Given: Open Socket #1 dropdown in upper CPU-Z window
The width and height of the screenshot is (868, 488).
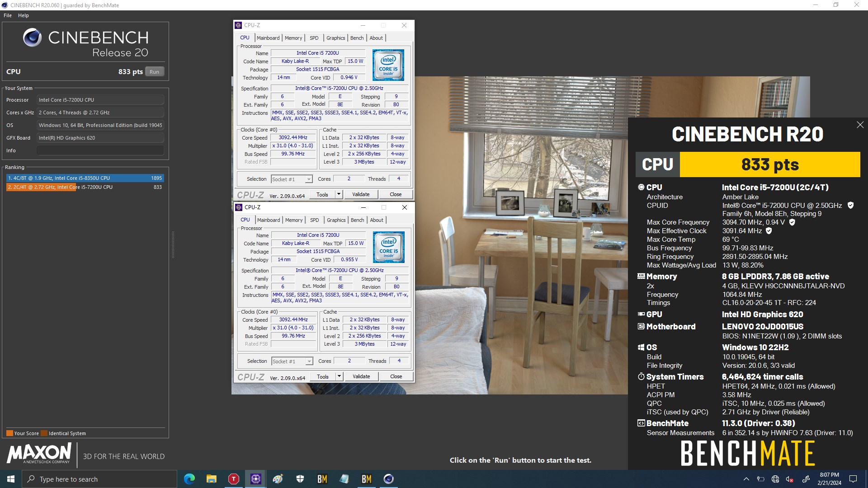Looking at the screenshot, I should [292, 179].
